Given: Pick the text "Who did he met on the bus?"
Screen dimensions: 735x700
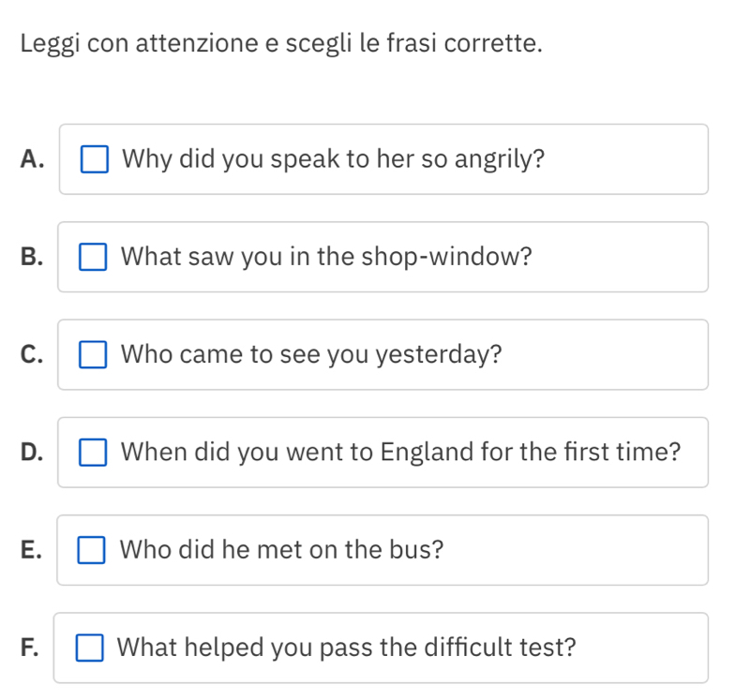Looking at the screenshot, I should click(x=282, y=549).
